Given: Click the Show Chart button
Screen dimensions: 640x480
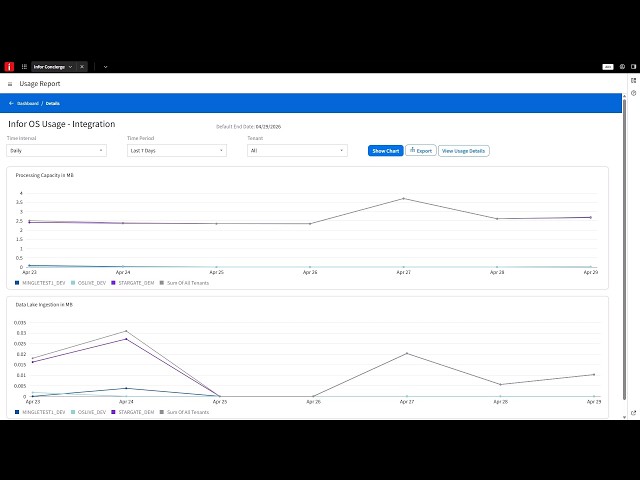Looking at the screenshot, I should point(385,151).
